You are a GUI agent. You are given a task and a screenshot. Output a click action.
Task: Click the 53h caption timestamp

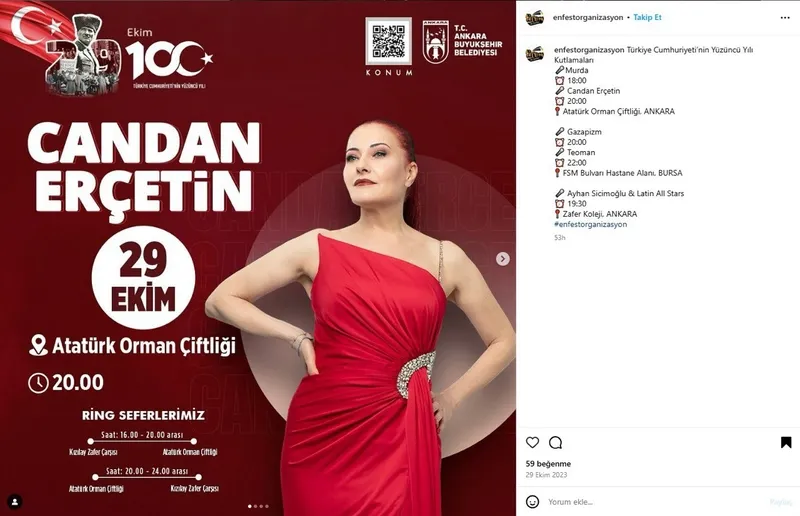[559, 238]
